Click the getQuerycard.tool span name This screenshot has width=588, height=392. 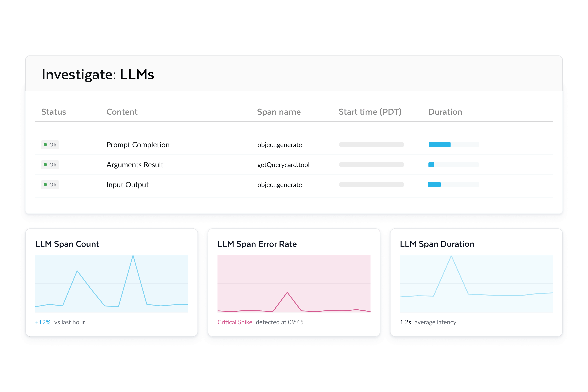(283, 165)
